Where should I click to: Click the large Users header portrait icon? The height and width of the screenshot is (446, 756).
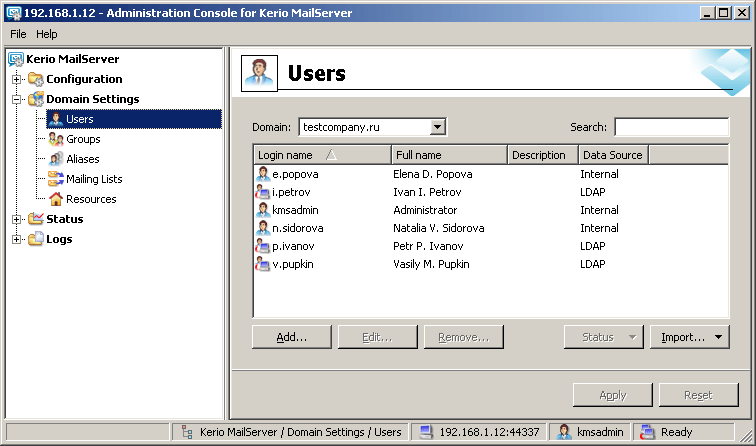pos(259,73)
